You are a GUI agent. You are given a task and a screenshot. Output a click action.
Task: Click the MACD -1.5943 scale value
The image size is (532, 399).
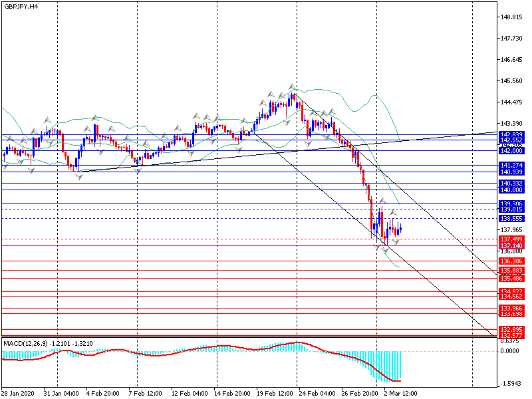pyautogui.click(x=511, y=383)
